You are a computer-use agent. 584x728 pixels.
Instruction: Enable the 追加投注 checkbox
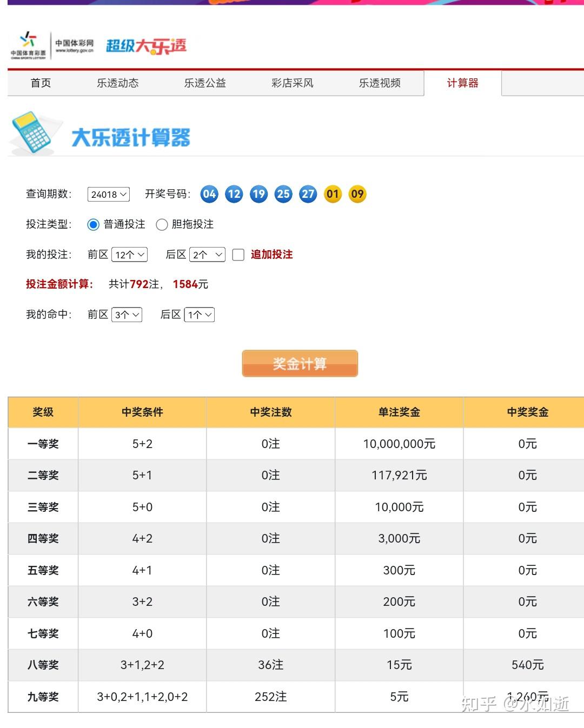(x=238, y=255)
